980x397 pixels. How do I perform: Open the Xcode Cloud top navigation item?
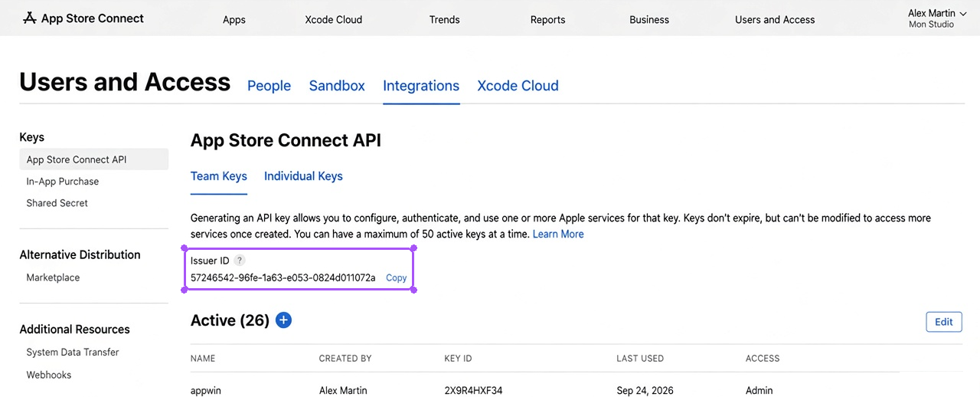[334, 20]
